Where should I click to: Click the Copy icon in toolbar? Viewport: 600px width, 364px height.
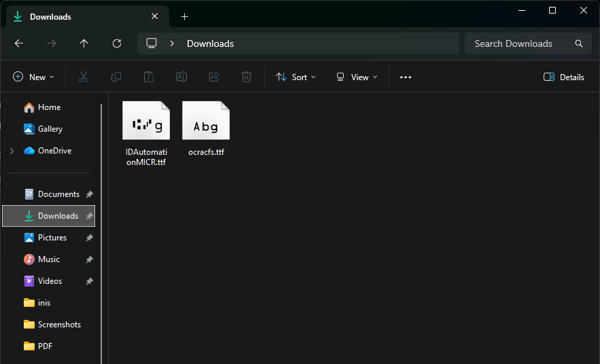116,77
